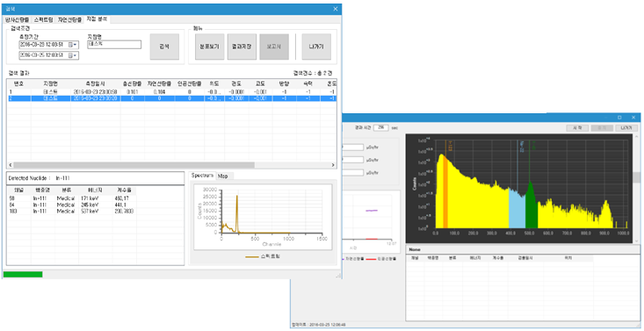Switch to the Map tab

(223, 176)
